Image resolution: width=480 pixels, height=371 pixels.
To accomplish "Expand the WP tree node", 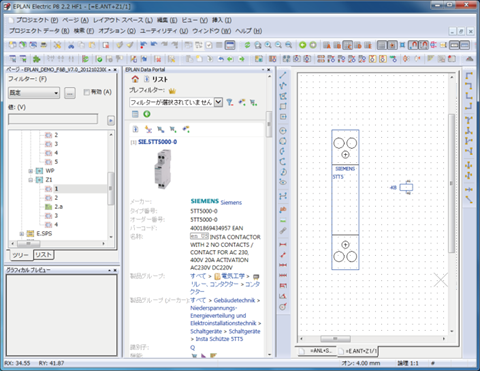I will (30, 171).
